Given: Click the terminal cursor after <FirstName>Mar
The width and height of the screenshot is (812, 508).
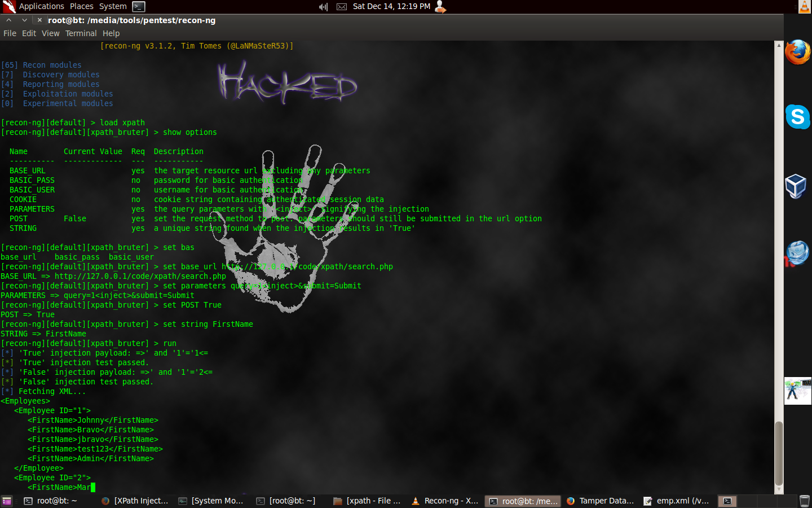Looking at the screenshot, I should [93, 487].
